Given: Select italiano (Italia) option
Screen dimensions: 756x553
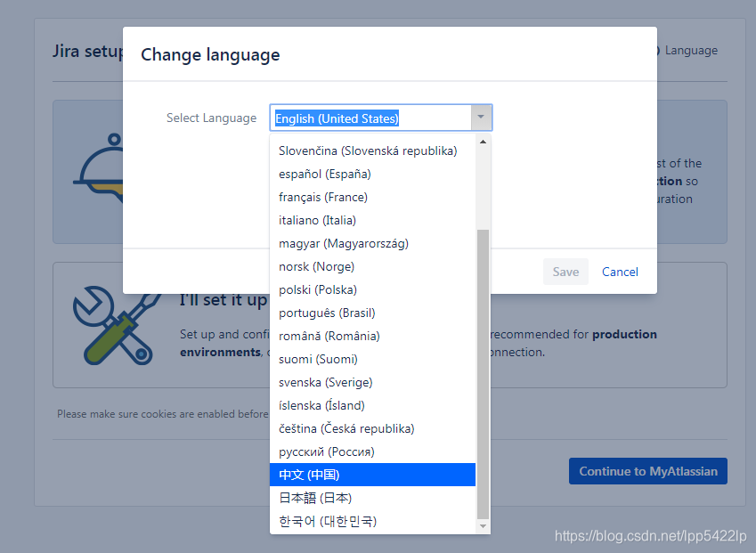Looking at the screenshot, I should pyautogui.click(x=373, y=220).
